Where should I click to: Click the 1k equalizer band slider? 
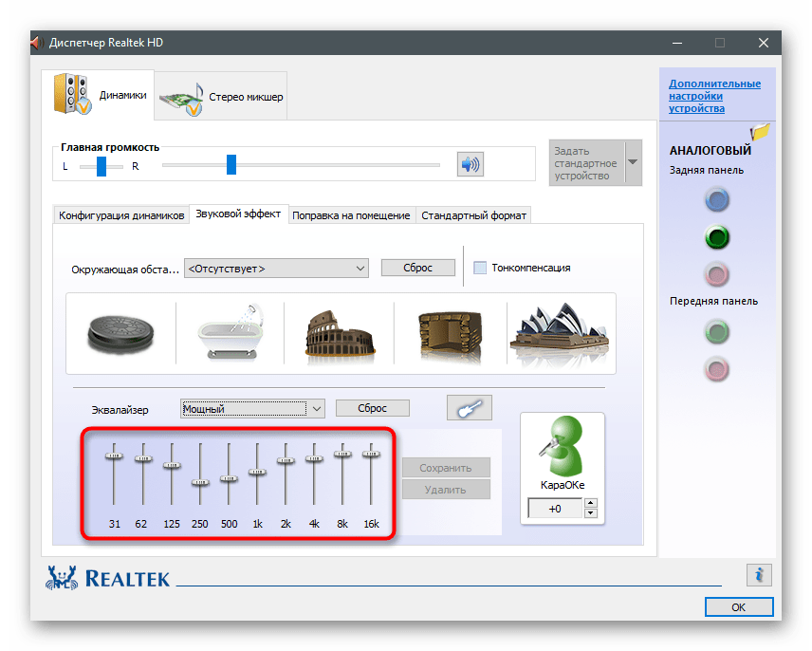257,472
